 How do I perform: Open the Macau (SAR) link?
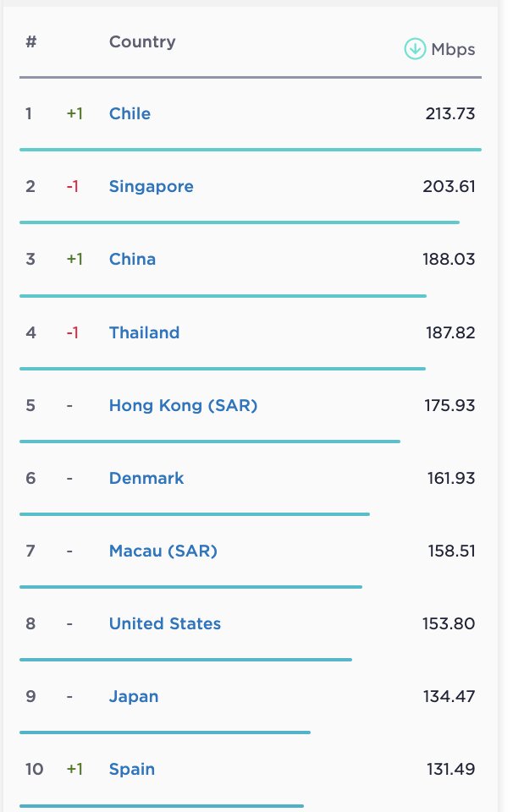pos(163,551)
